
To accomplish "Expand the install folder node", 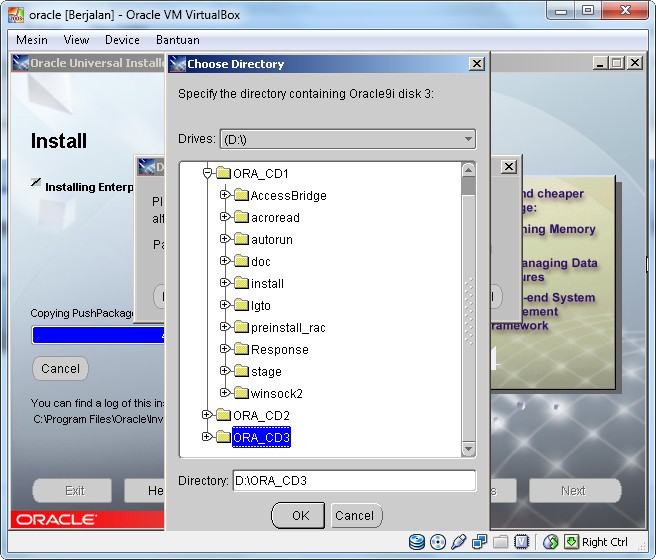I will (x=225, y=283).
